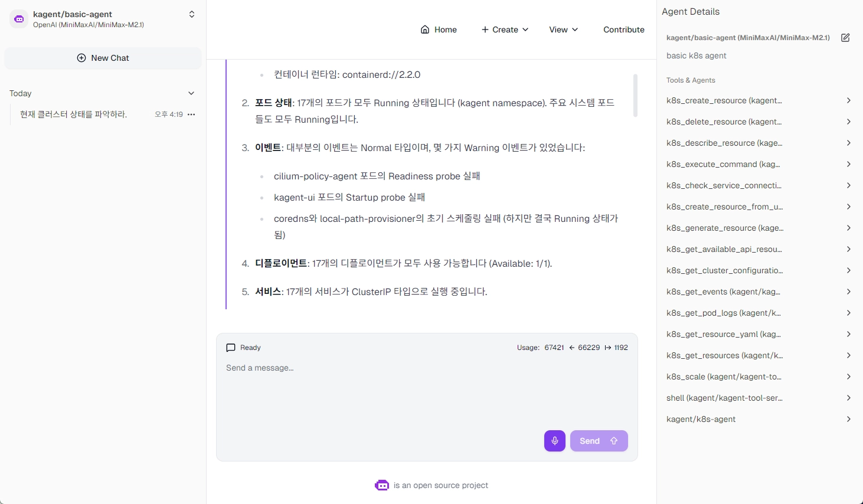863x504 pixels.
Task: Click the shell tool row chevron
Action: point(848,398)
